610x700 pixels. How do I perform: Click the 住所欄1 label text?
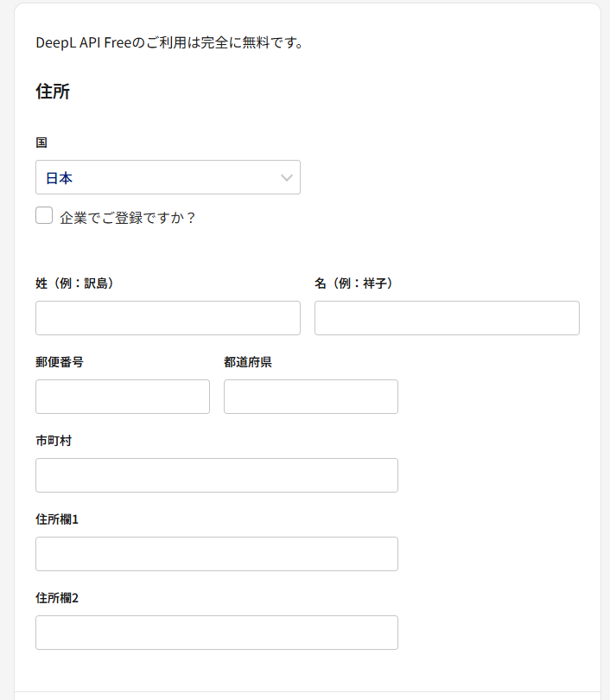(x=57, y=519)
